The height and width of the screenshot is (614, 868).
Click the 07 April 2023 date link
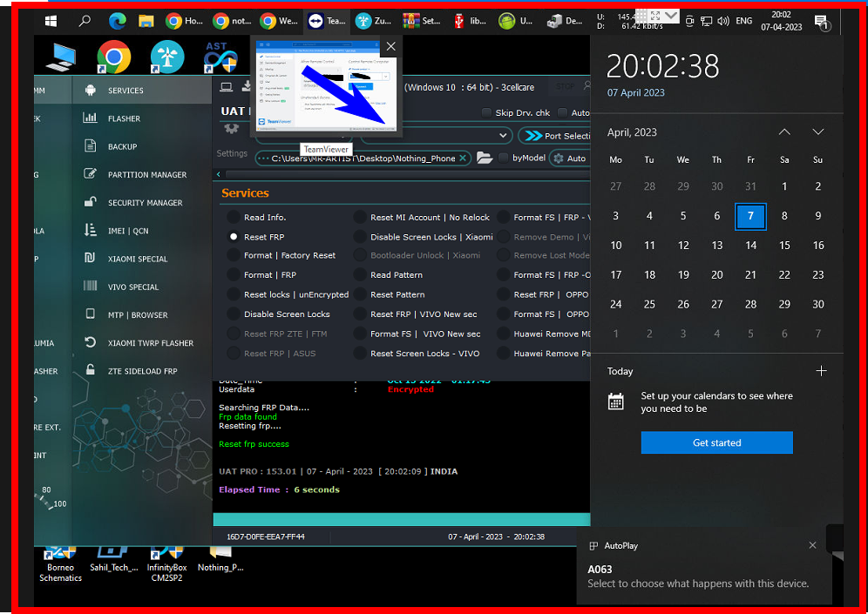(x=635, y=92)
